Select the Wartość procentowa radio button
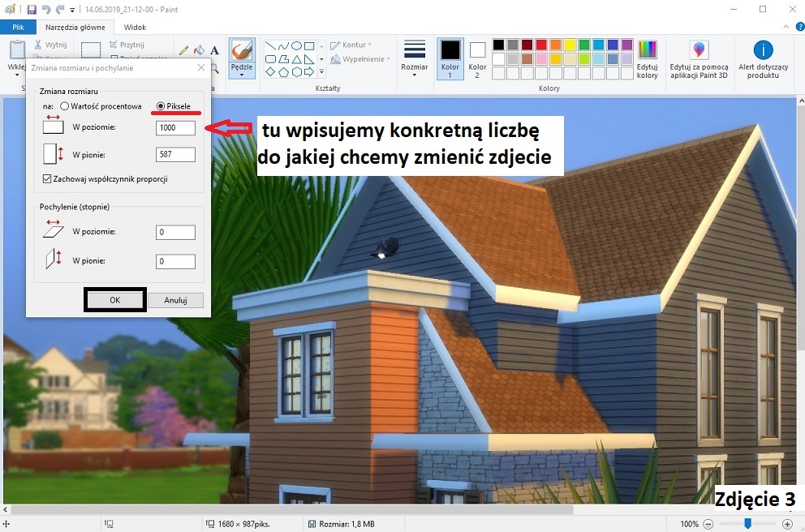This screenshot has width=805, height=532. tap(65, 106)
